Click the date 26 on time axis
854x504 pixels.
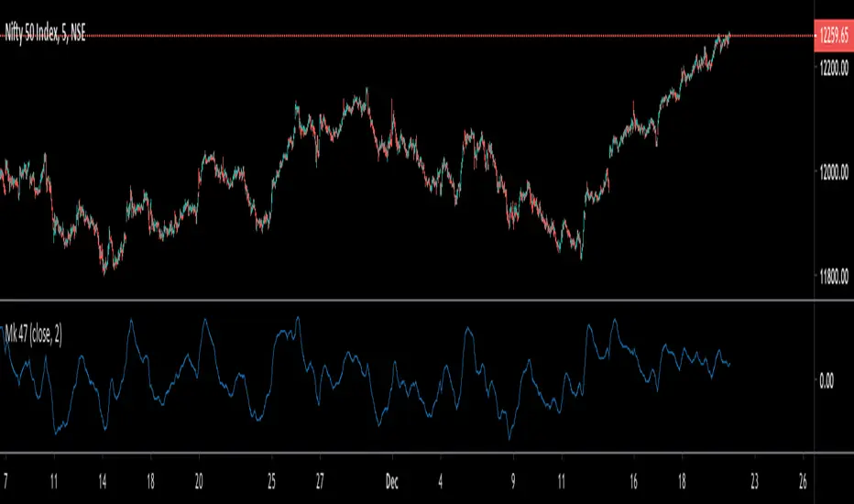803,482
